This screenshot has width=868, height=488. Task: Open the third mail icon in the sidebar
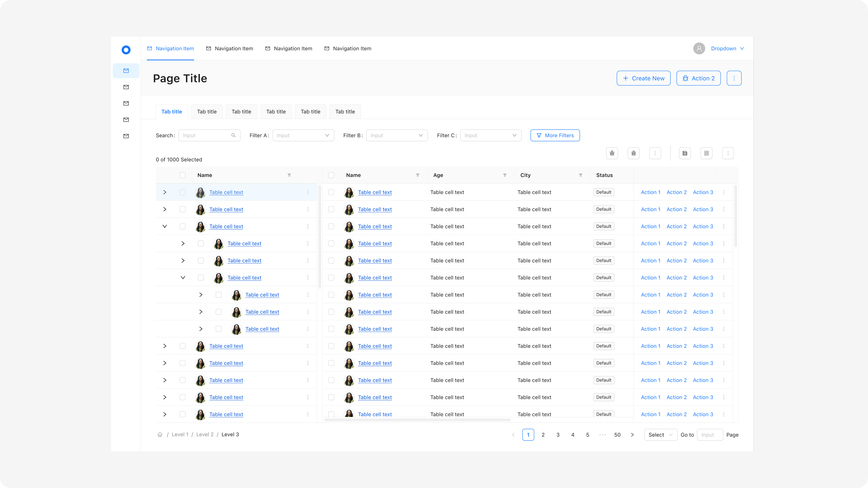click(x=126, y=103)
